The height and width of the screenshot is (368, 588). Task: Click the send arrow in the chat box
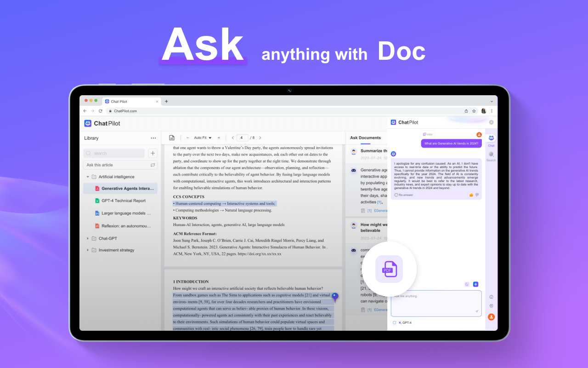(476, 311)
